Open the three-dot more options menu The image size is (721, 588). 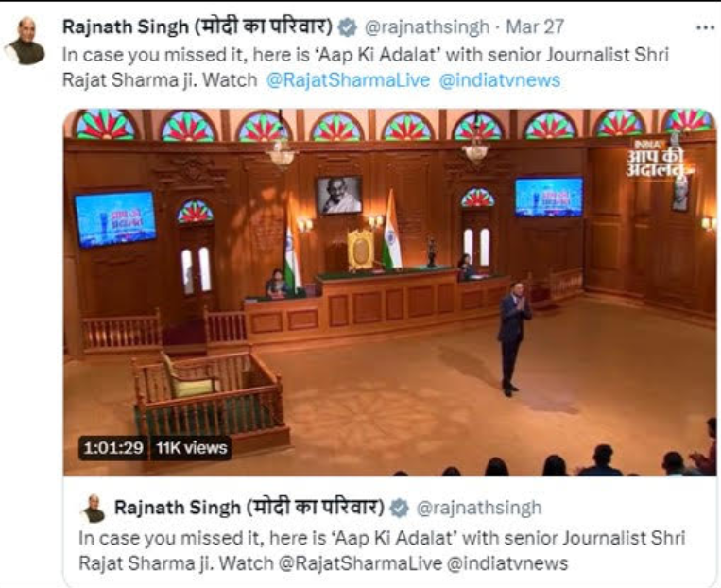pos(705,27)
